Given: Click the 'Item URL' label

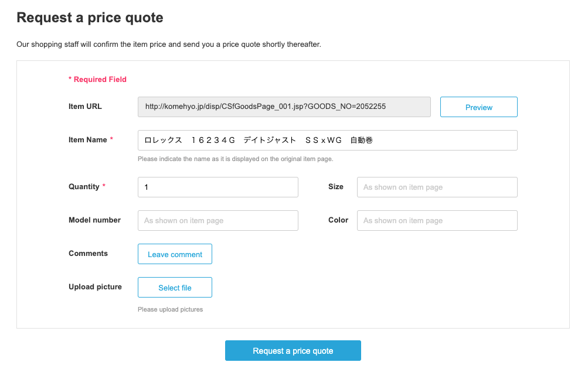Looking at the screenshot, I should 85,107.
